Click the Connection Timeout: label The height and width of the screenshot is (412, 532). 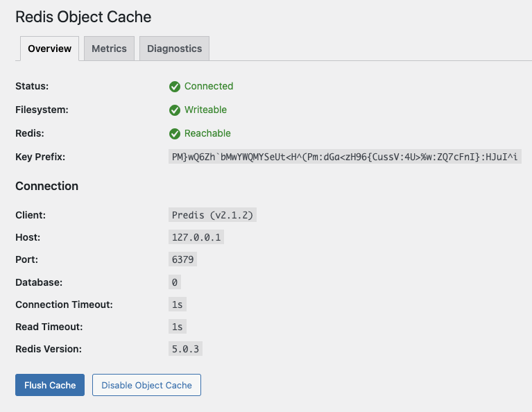(x=64, y=304)
